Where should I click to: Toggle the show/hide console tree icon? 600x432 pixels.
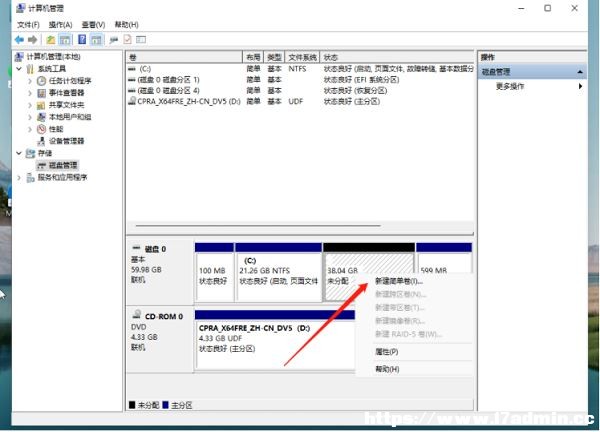(65, 39)
